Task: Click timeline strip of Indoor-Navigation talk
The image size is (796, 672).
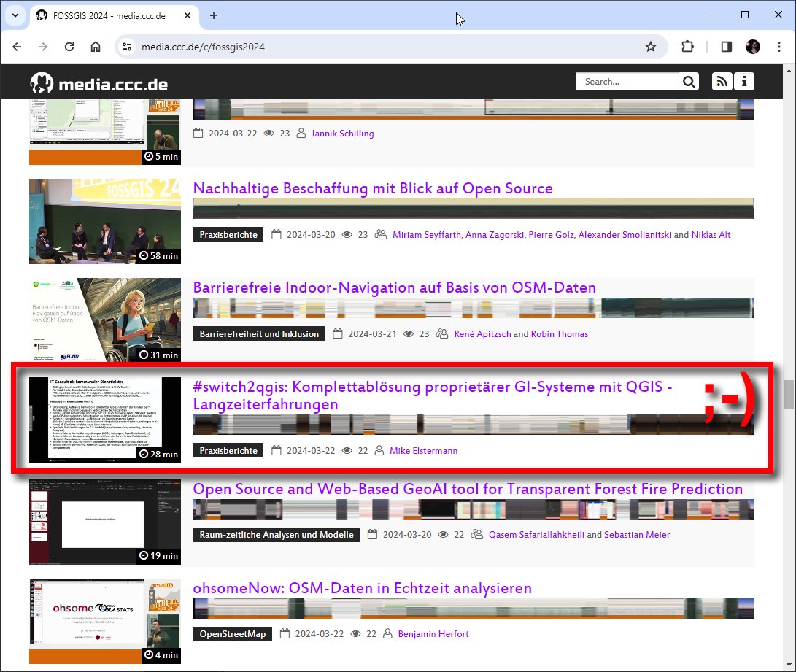Action: pyautogui.click(x=473, y=308)
